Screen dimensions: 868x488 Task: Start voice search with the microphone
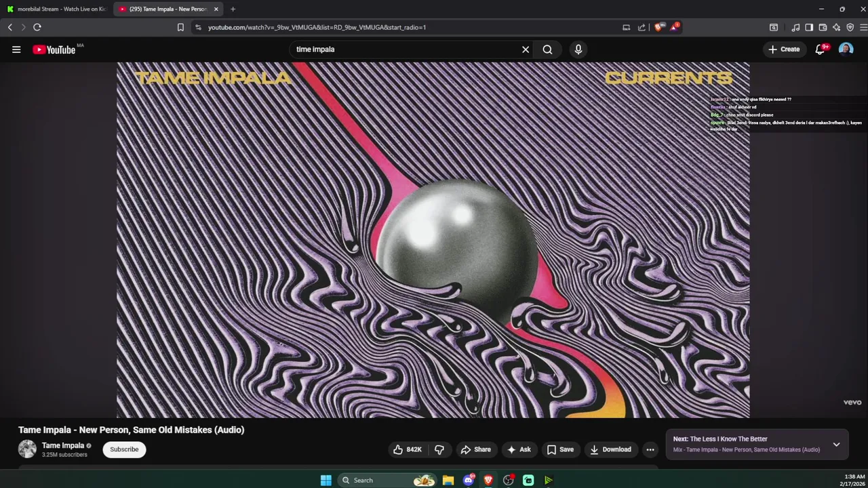coord(578,49)
